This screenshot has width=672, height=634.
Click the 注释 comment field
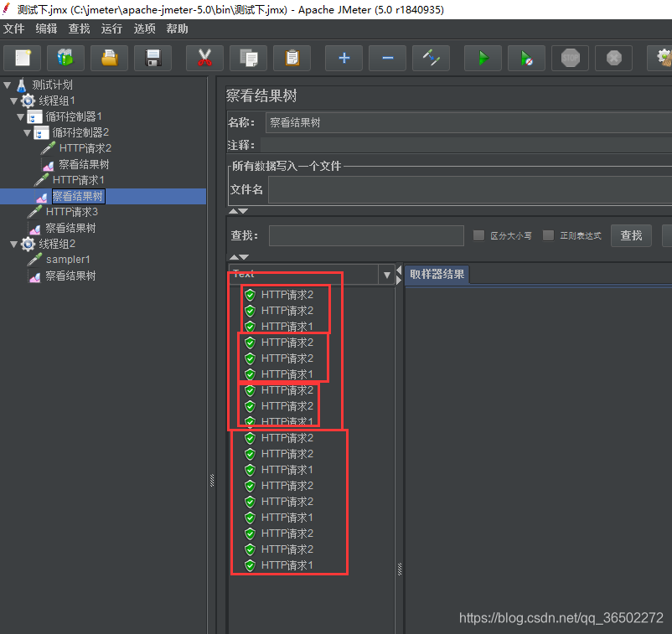coord(466,145)
